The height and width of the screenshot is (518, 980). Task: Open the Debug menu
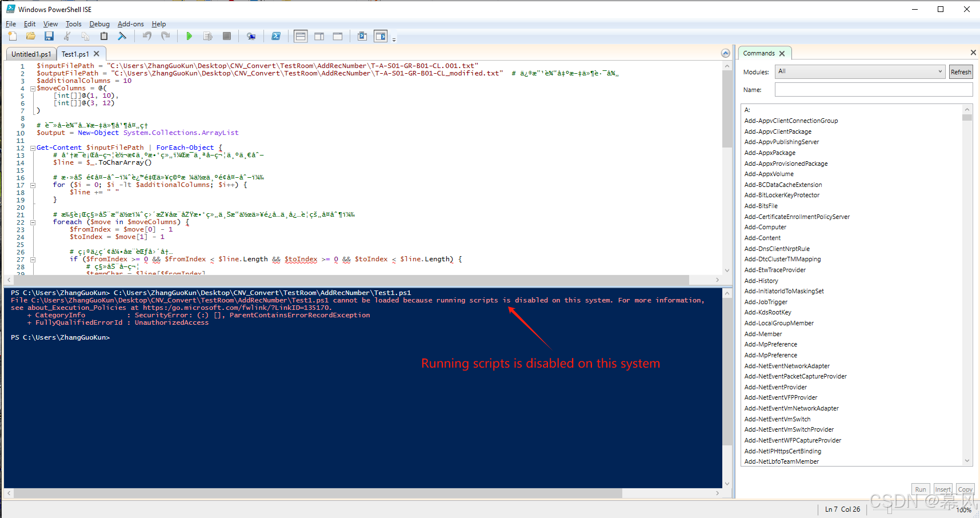point(99,24)
